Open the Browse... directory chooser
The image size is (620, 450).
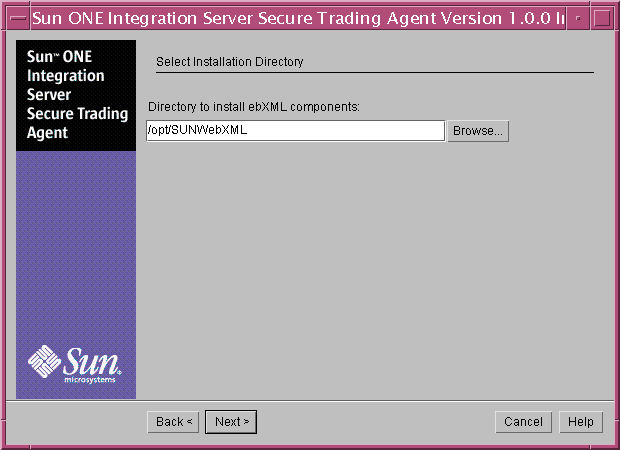tap(478, 131)
